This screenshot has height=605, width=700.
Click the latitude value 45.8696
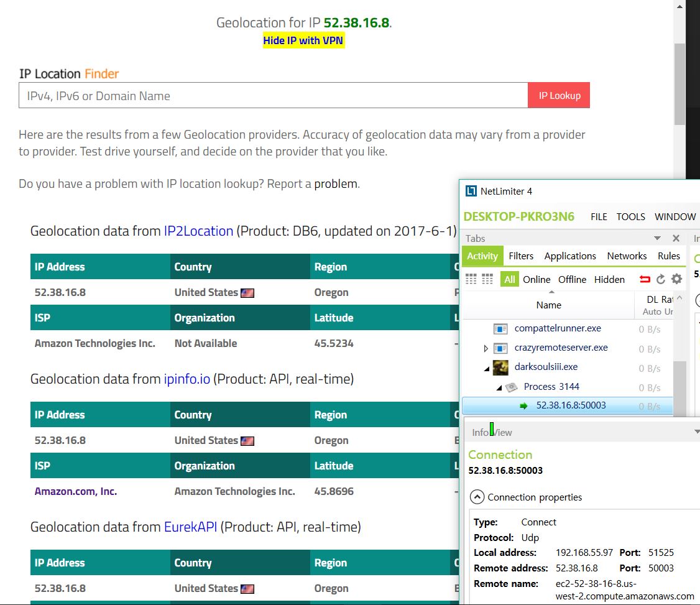[x=334, y=491]
